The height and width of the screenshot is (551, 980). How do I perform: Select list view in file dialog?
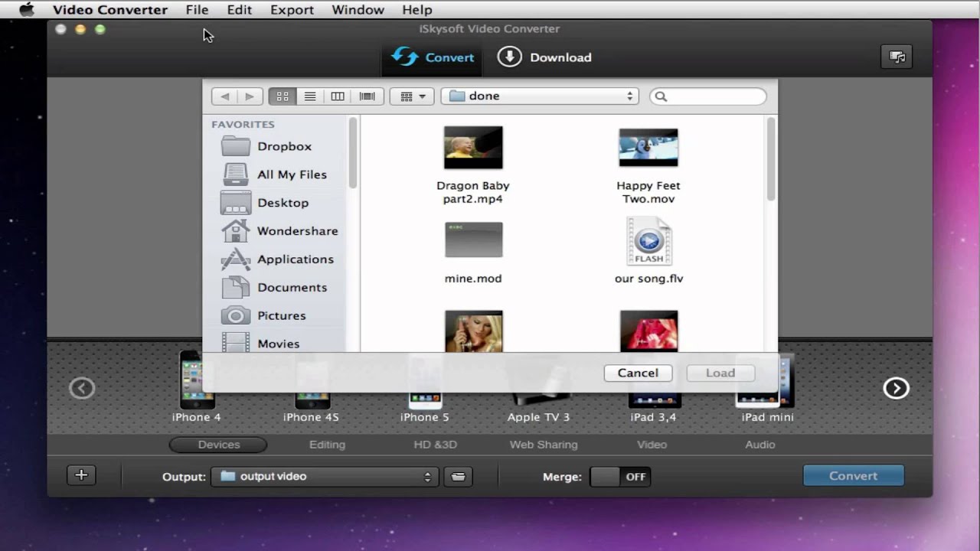tap(310, 96)
